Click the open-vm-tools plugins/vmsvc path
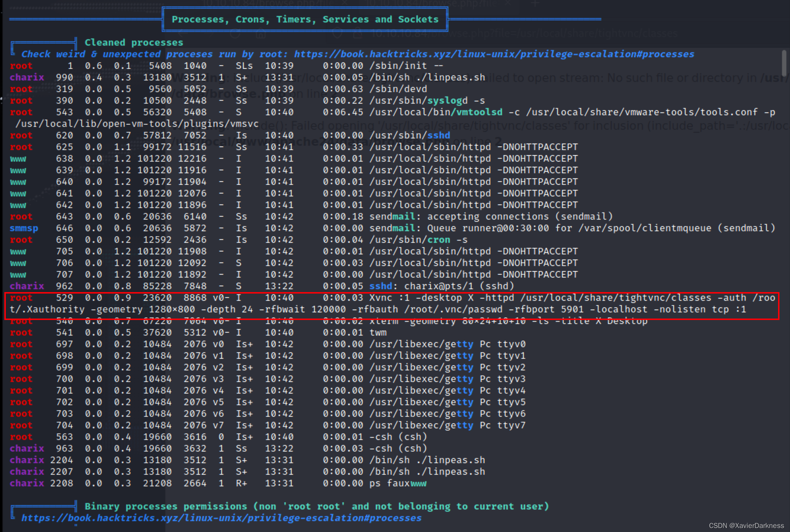 click(x=137, y=124)
